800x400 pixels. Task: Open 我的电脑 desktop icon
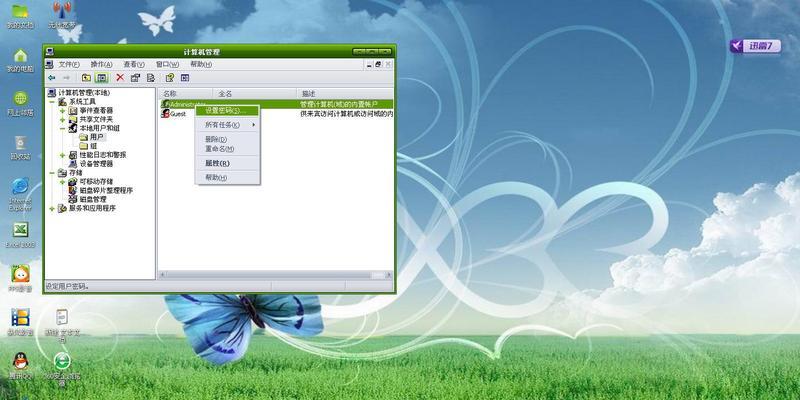[20, 61]
